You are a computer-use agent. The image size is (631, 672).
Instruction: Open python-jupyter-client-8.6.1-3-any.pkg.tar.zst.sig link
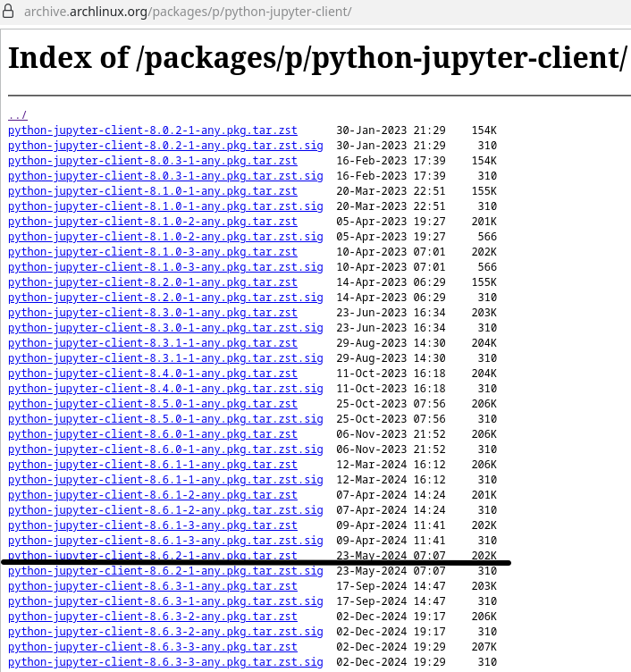pos(165,541)
